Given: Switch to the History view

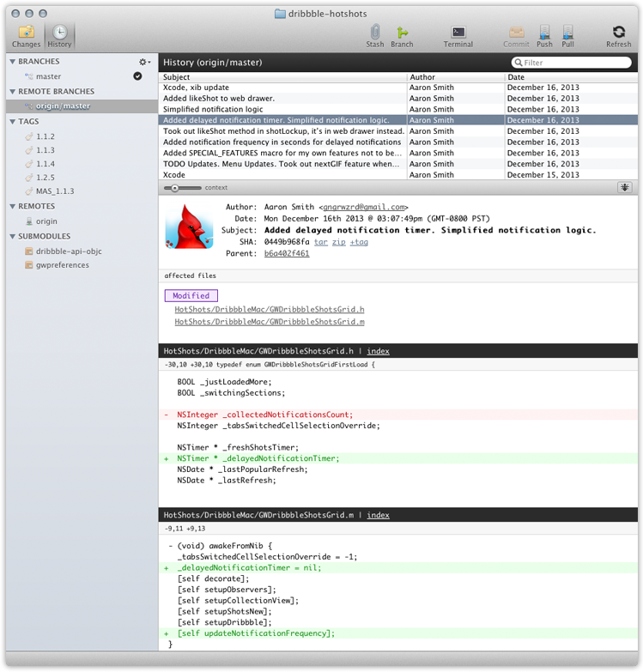Looking at the screenshot, I should point(59,35).
